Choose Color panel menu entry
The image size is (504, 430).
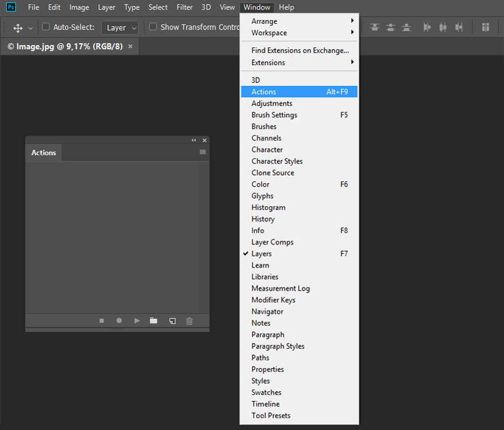(x=299, y=184)
